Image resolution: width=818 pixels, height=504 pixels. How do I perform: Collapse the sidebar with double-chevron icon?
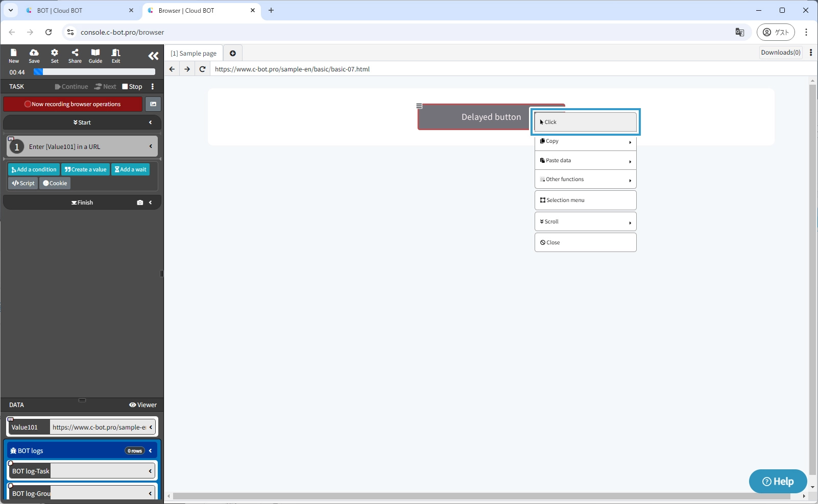pos(153,56)
